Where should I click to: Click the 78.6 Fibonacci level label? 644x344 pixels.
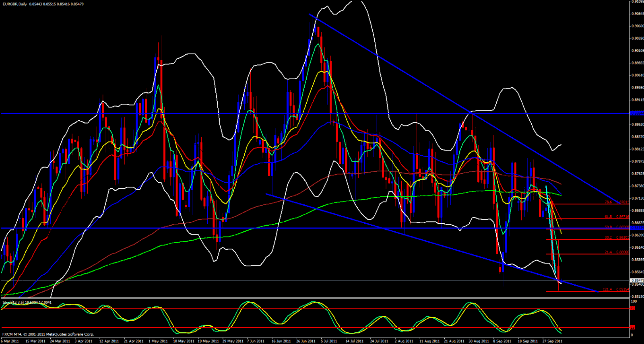[x=608, y=202]
